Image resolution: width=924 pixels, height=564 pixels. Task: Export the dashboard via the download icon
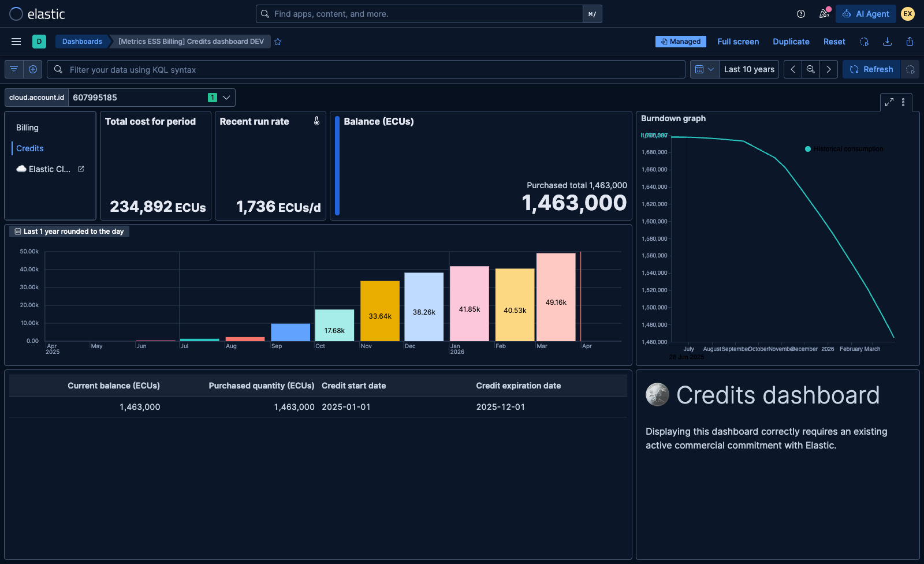click(887, 41)
